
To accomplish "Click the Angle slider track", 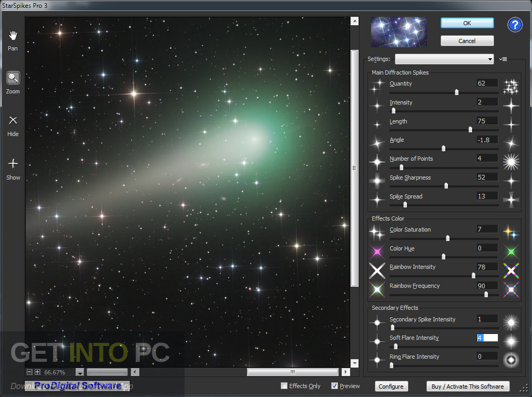I will click(x=444, y=149).
